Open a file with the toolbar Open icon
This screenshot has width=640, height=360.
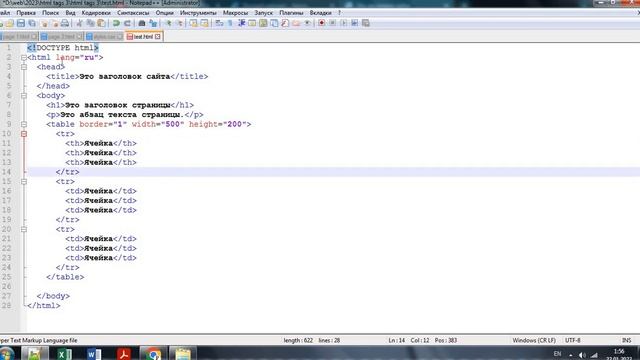coord(9,23)
